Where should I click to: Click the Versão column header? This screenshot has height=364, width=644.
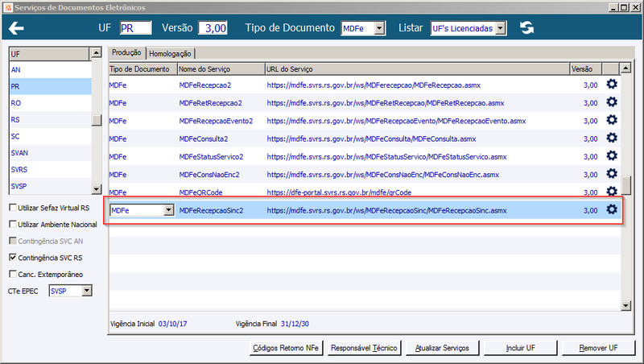tap(586, 69)
